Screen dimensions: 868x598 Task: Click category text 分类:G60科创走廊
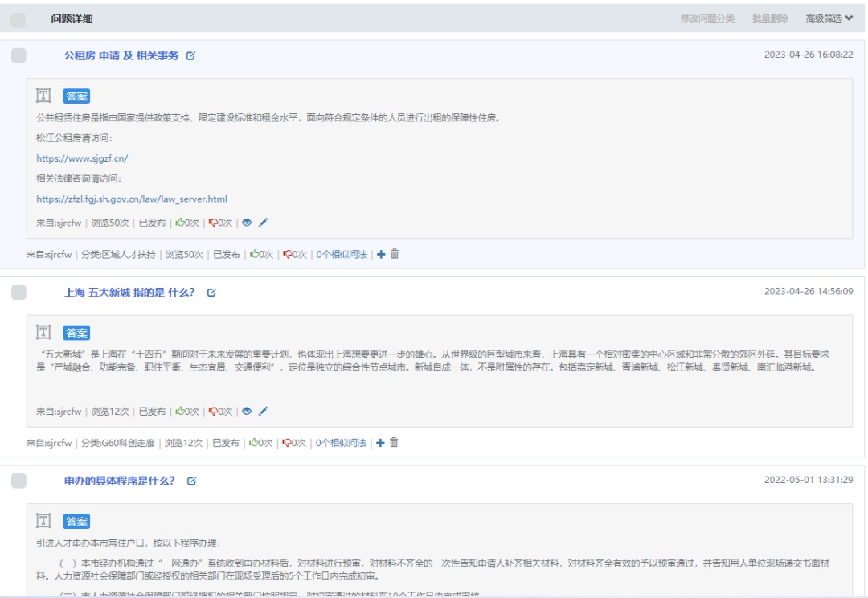(118, 442)
